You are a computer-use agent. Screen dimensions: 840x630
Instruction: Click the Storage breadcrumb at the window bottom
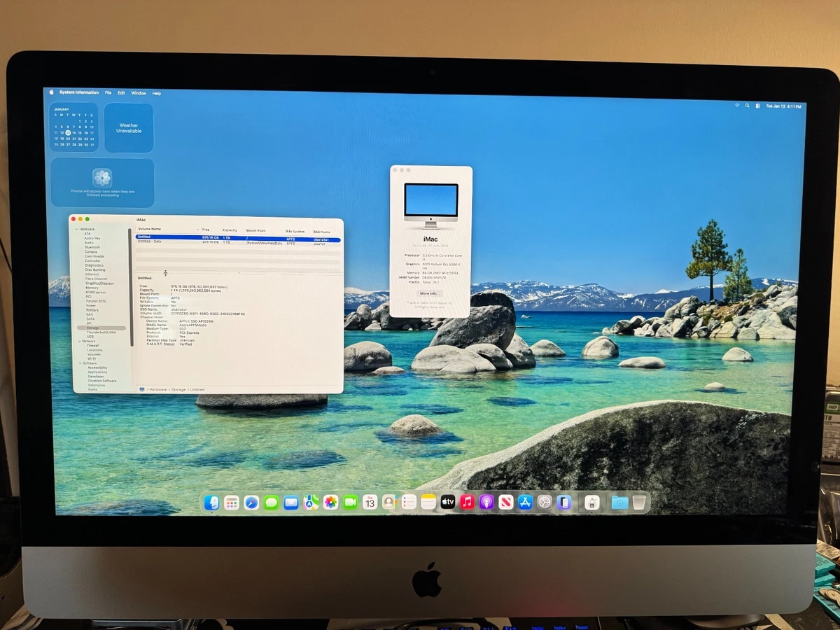[177, 389]
